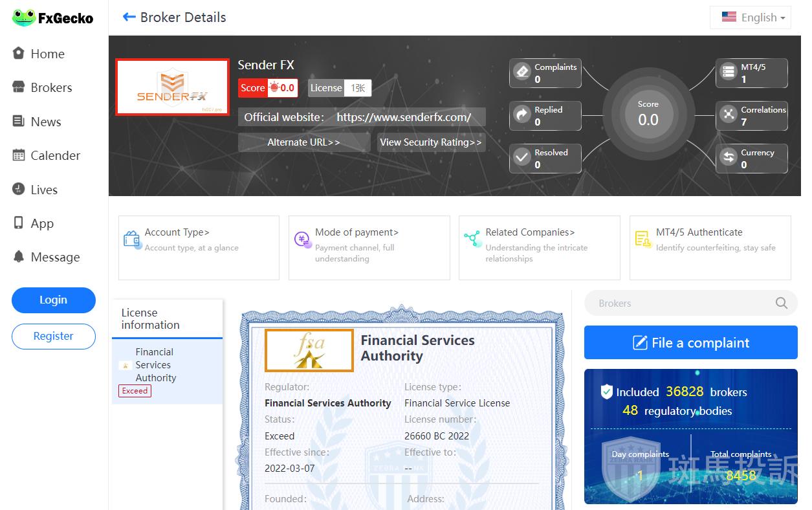This screenshot has height=510, width=812.
Task: Go to Brokers in sidebar
Action: 51,87
